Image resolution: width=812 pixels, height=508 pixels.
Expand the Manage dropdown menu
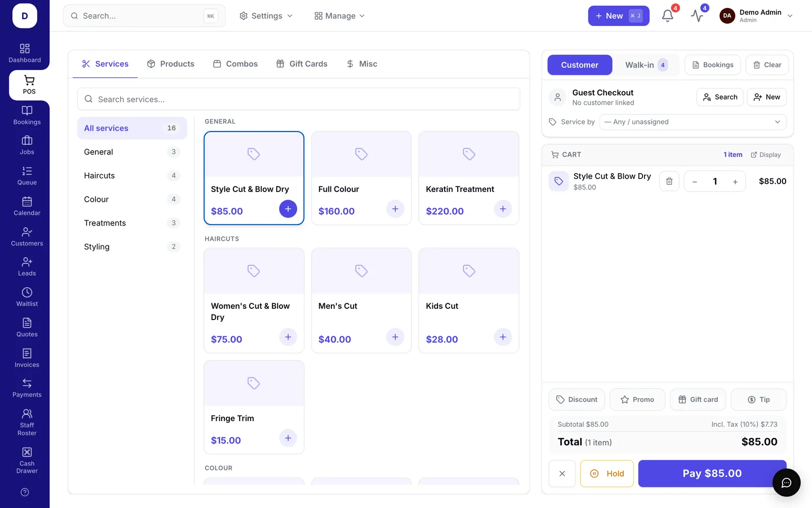click(340, 16)
